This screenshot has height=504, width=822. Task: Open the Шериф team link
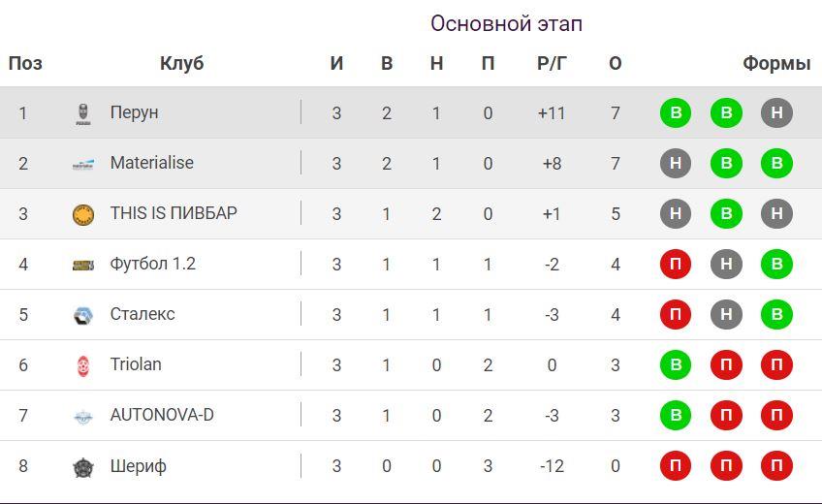[138, 466]
